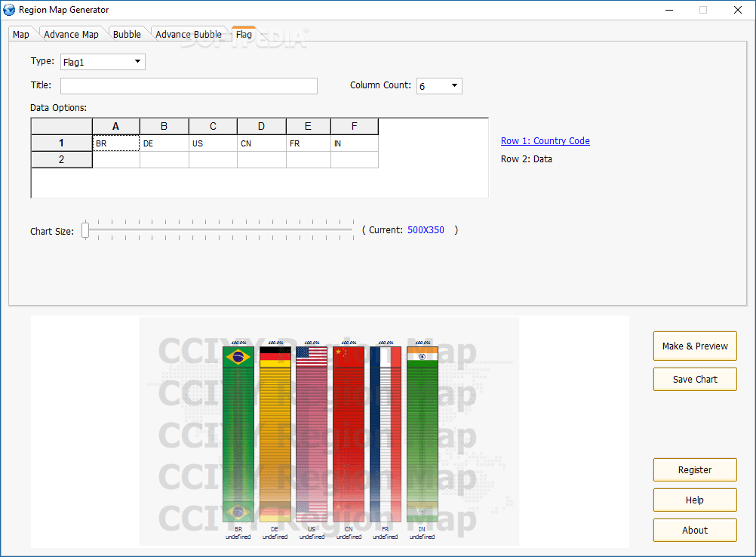Select the Flag tab
This screenshot has width=756, height=557.
point(244,34)
